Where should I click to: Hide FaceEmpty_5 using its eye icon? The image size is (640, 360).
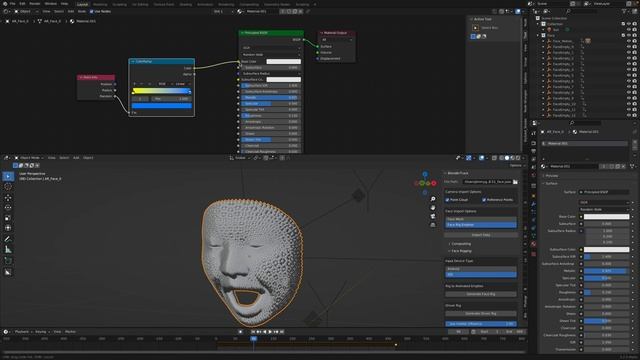click(x=629, y=76)
